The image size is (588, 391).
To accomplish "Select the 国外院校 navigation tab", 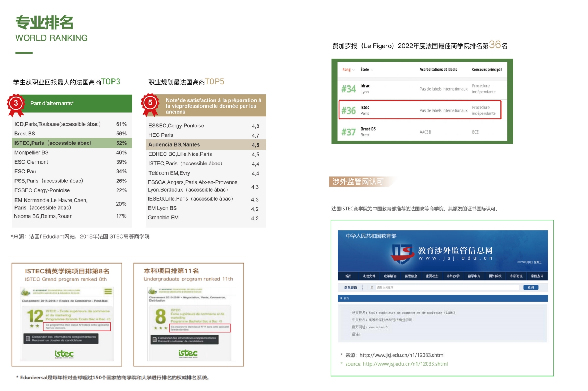I will click(495, 276).
